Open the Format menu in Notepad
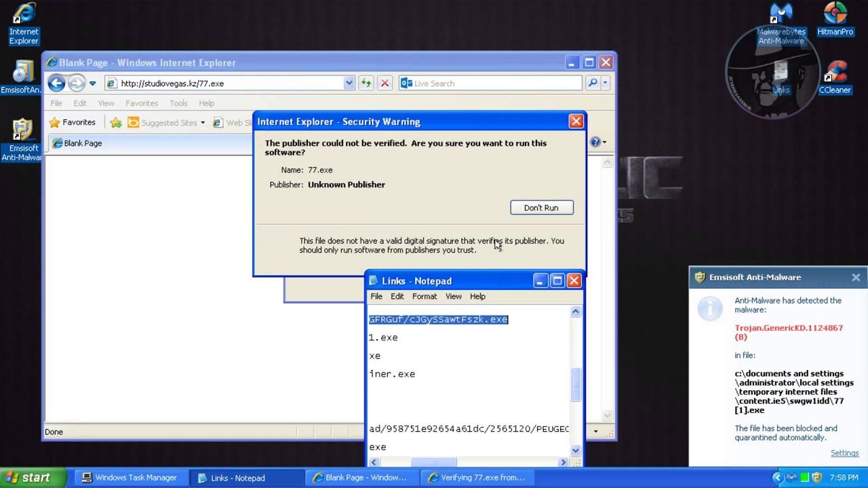Image resolution: width=868 pixels, height=488 pixels. point(425,296)
